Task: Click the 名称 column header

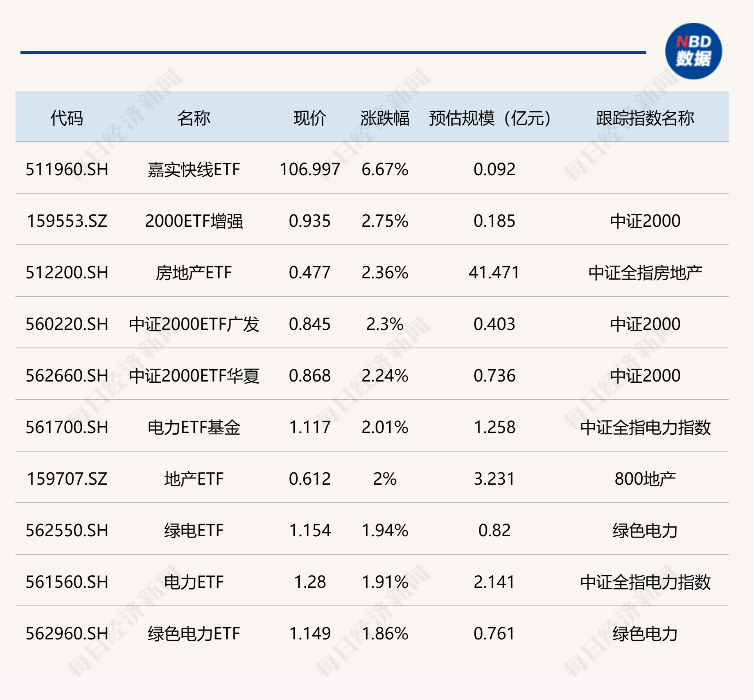Action: (194, 118)
